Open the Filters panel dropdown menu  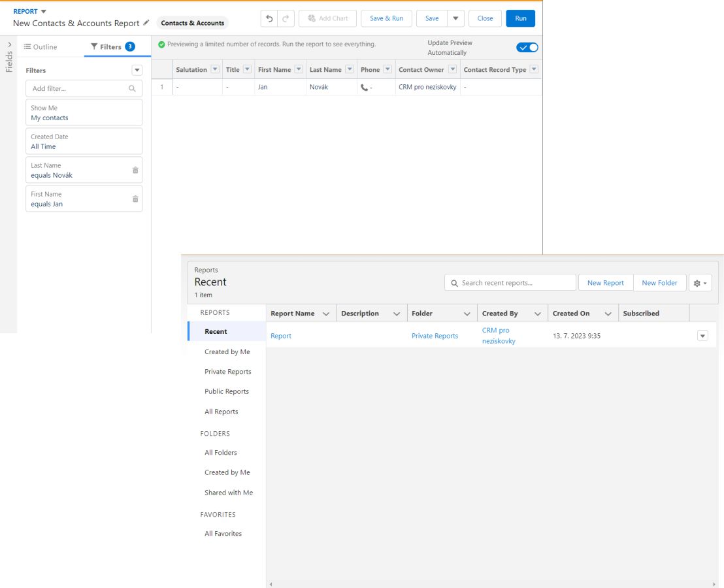(137, 71)
